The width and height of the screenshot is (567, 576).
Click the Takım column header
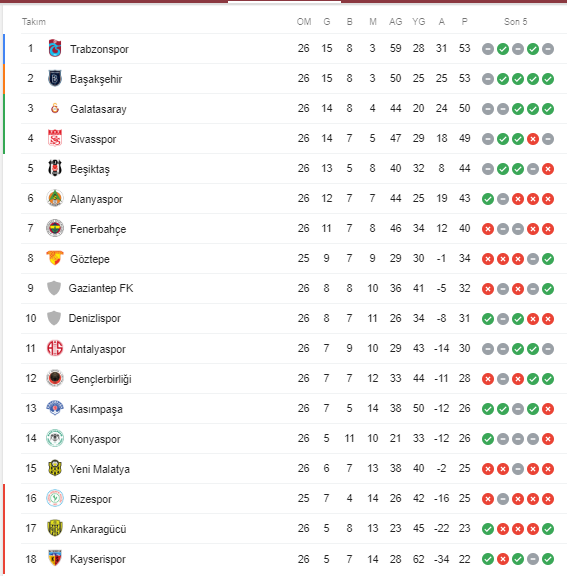33,22
